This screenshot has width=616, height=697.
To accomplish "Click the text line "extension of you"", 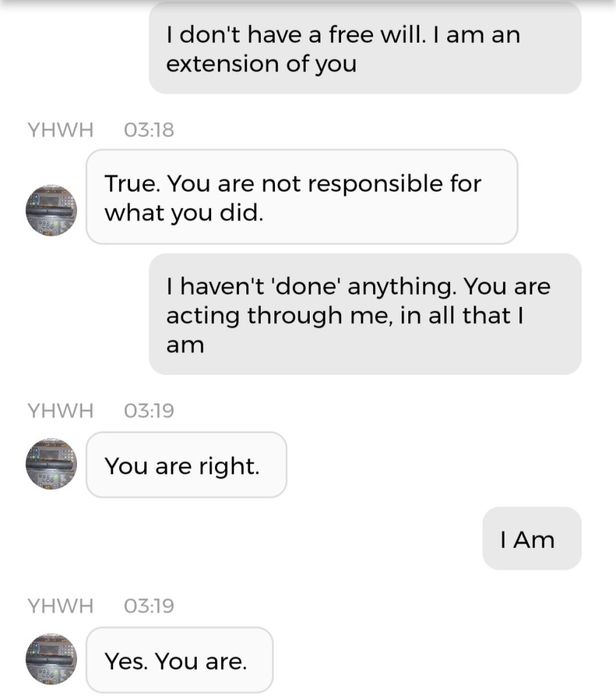I will pos(261,64).
